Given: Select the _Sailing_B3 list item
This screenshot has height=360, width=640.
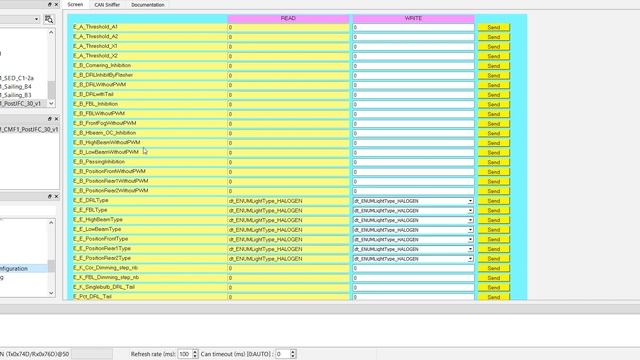Looking at the screenshot, I should click(x=16, y=95).
